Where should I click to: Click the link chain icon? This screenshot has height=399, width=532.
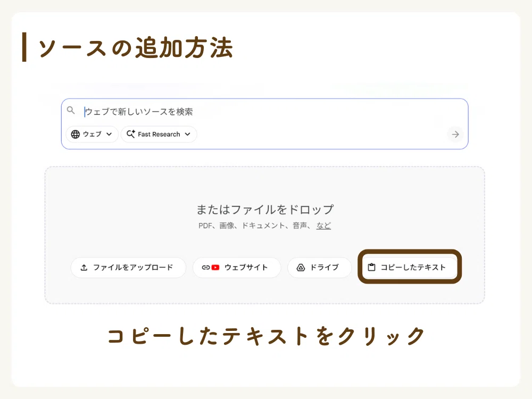pos(206,268)
